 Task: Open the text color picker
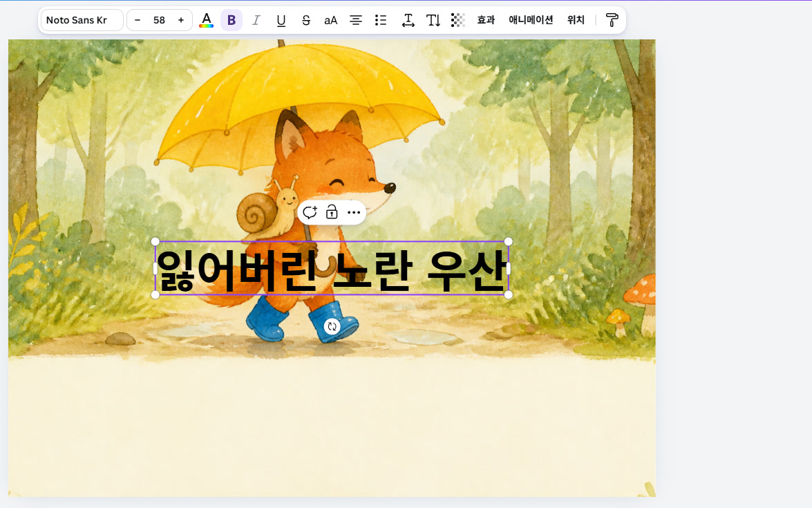coord(206,20)
